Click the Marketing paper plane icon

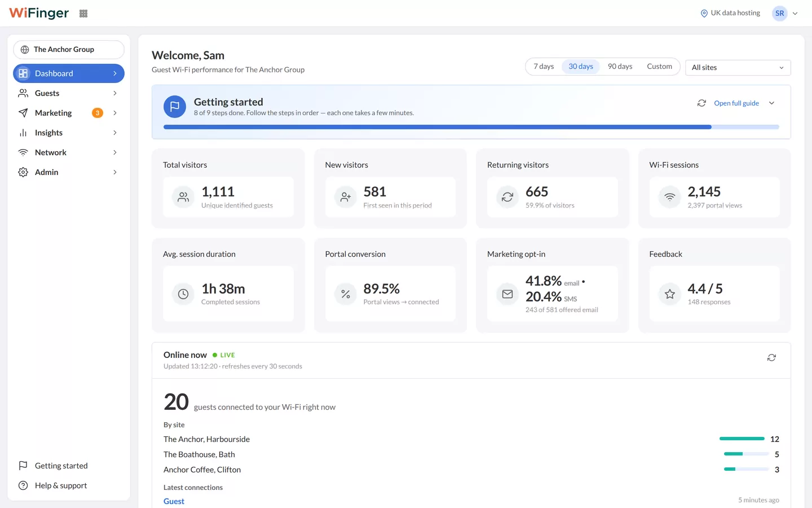pyautogui.click(x=23, y=113)
